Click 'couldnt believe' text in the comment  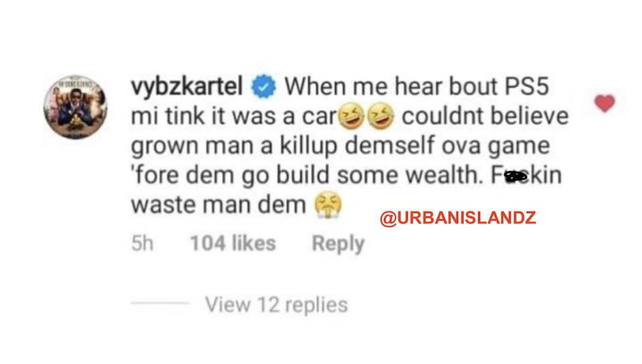click(486, 116)
